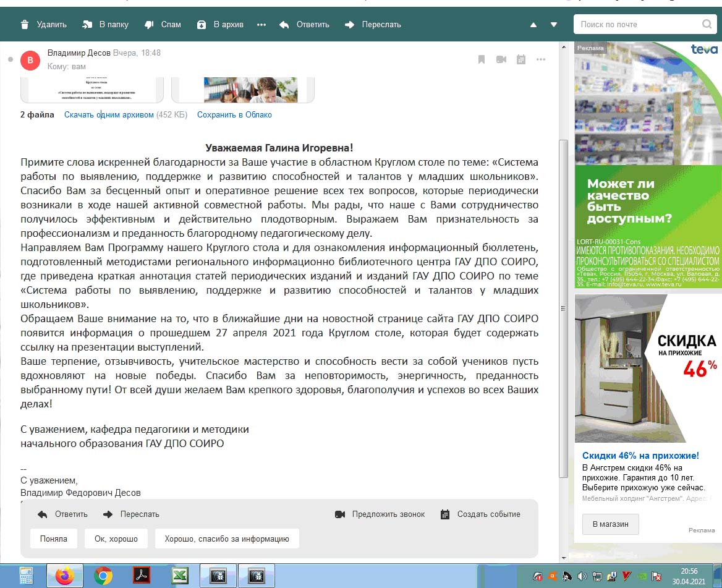Click "Реклама" label on Teva ad
Screen dimensions: 722x588
pyautogui.click(x=590, y=48)
